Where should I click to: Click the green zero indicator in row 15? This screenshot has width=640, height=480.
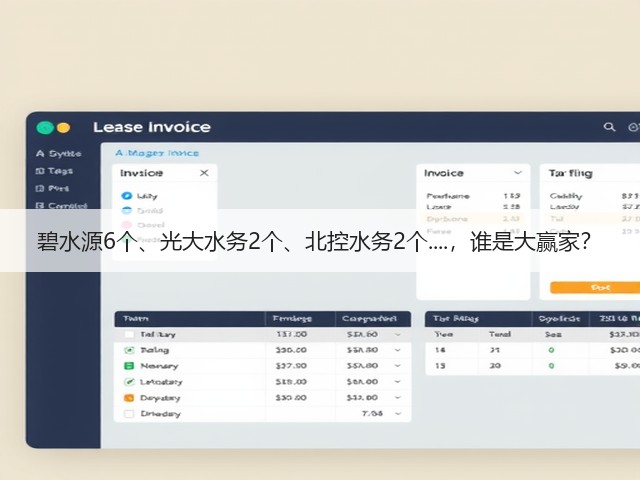pos(551,366)
